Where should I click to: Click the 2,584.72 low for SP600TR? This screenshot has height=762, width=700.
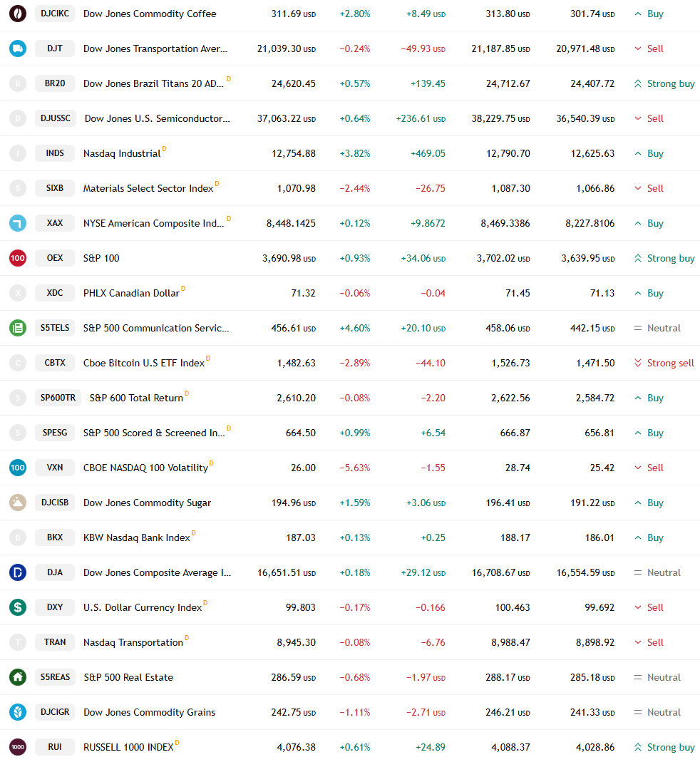(x=595, y=398)
